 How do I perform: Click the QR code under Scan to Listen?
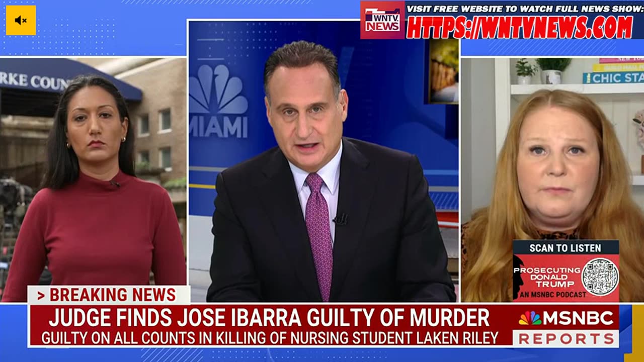pyautogui.click(x=600, y=277)
